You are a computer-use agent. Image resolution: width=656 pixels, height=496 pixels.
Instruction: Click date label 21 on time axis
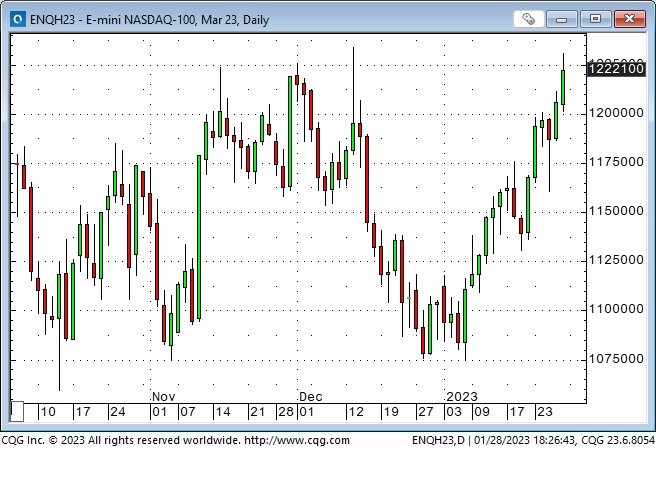[257, 412]
